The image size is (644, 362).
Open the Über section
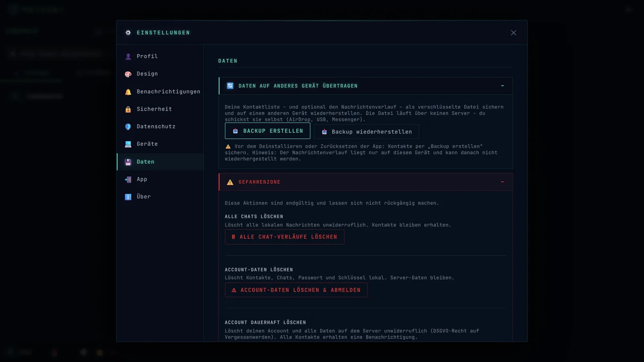click(x=160, y=197)
